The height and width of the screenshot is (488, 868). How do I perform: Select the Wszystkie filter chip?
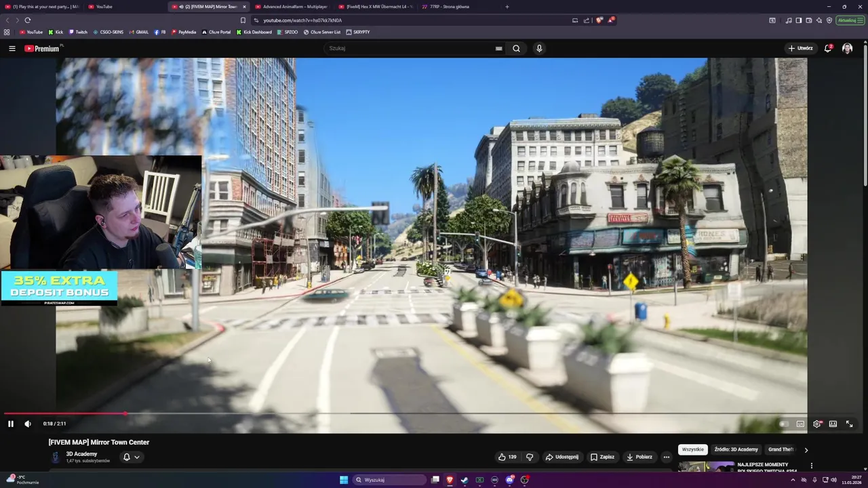[693, 449]
